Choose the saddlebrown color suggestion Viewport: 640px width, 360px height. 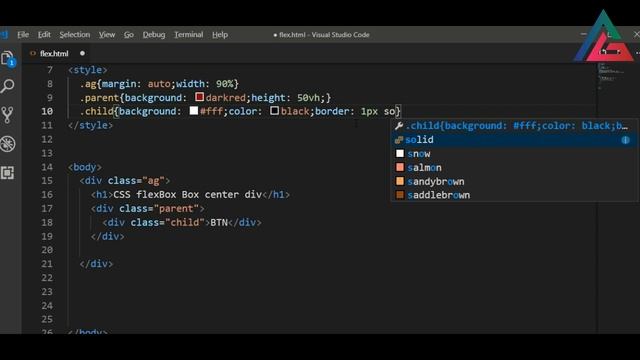click(514, 195)
